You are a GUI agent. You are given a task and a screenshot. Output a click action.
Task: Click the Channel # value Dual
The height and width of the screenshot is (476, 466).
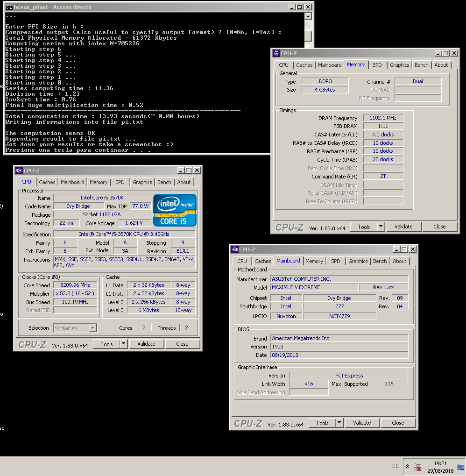pyautogui.click(x=418, y=81)
